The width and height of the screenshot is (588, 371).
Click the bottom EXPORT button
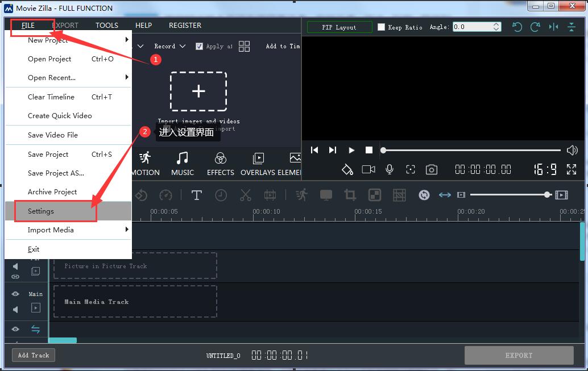pos(519,355)
